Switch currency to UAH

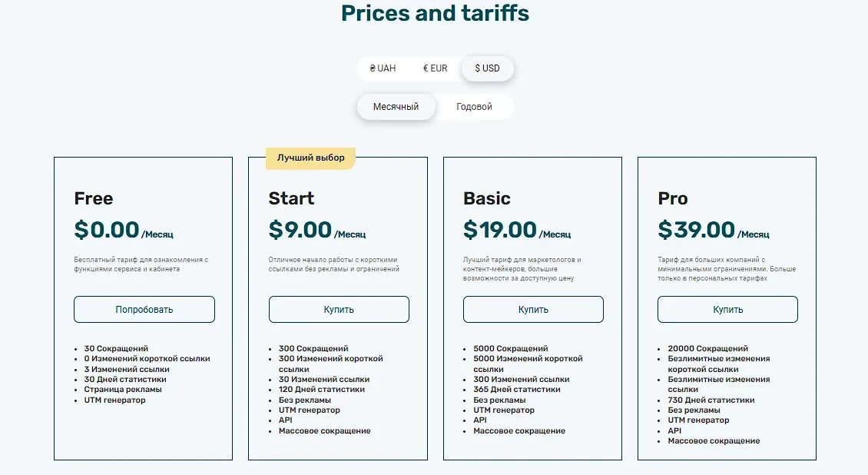coord(383,68)
